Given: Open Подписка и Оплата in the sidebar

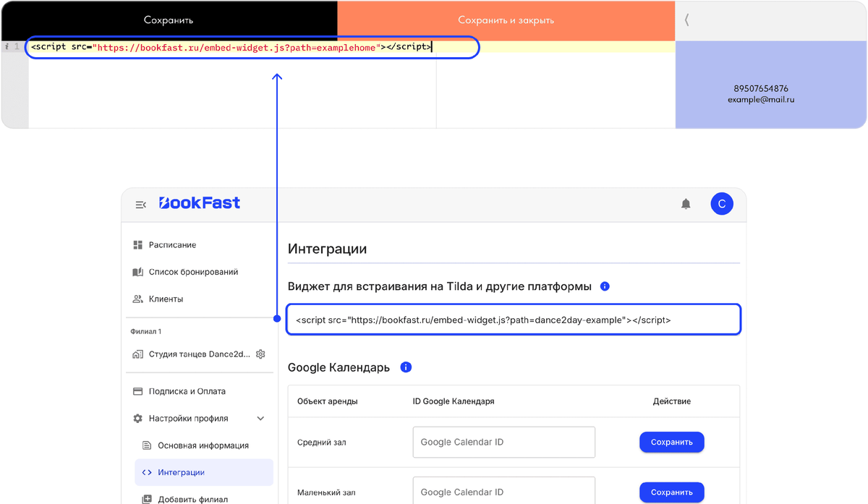Looking at the screenshot, I should pos(187,391).
